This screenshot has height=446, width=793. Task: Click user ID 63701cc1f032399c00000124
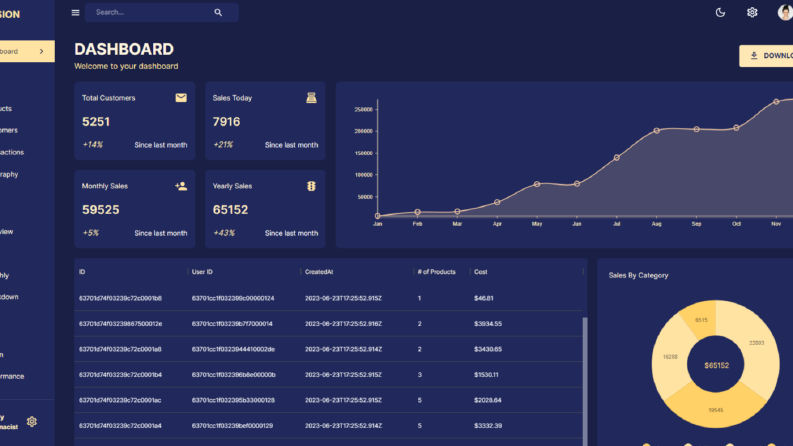coord(233,298)
